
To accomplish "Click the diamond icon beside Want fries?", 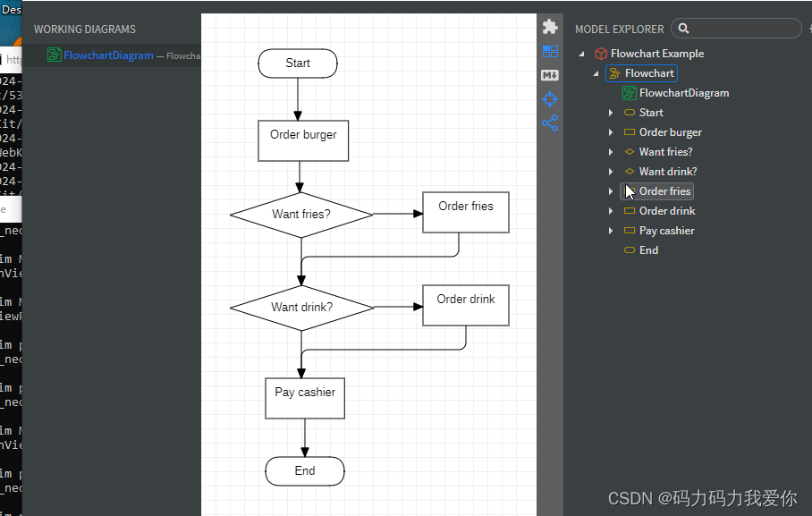I will 630,152.
